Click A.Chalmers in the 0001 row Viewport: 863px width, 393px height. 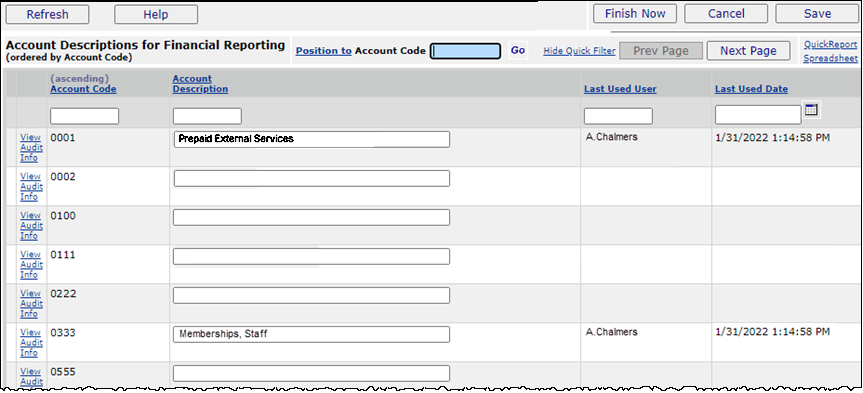pyautogui.click(x=611, y=137)
